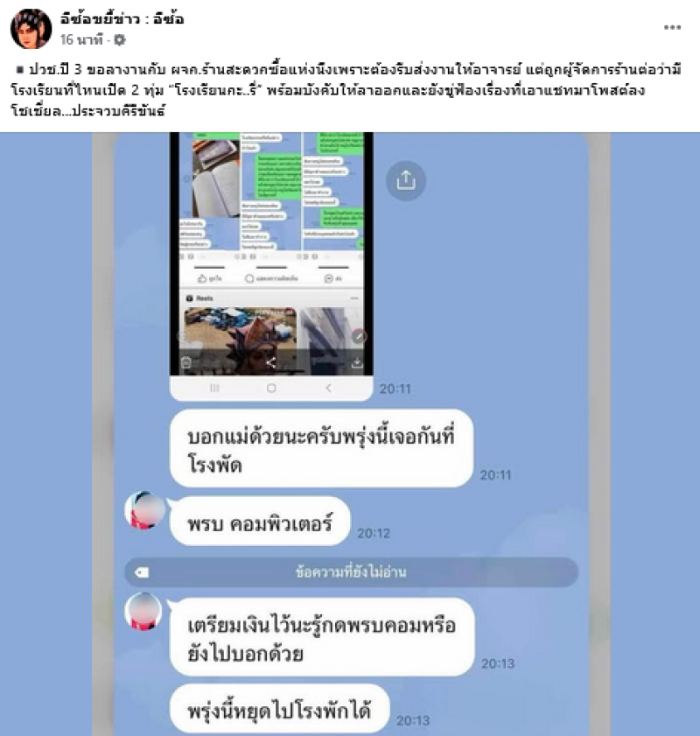Image resolution: width=700 pixels, height=736 pixels.
Task: Select the เตรียมเงินไว้นะ message bubble
Action: coord(322,637)
